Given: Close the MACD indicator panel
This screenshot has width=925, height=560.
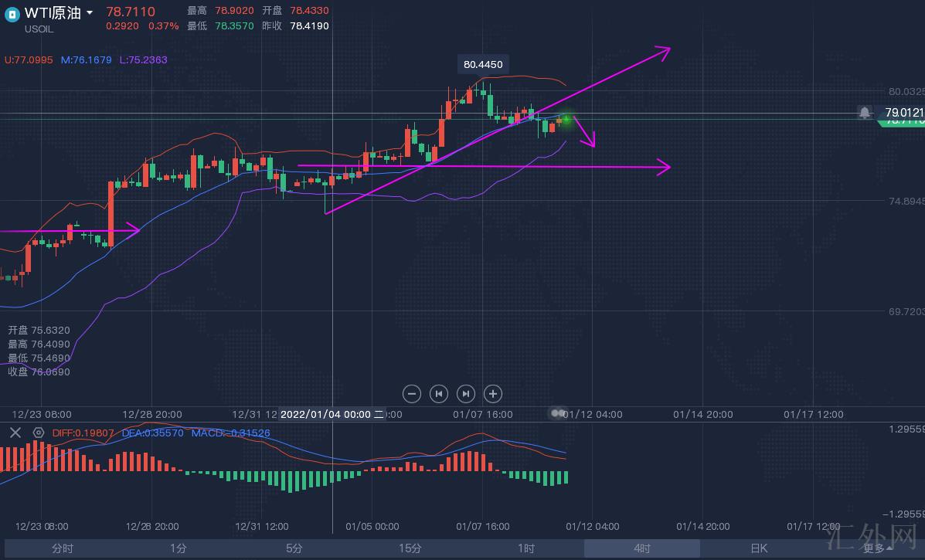Looking at the screenshot, I should [x=15, y=433].
